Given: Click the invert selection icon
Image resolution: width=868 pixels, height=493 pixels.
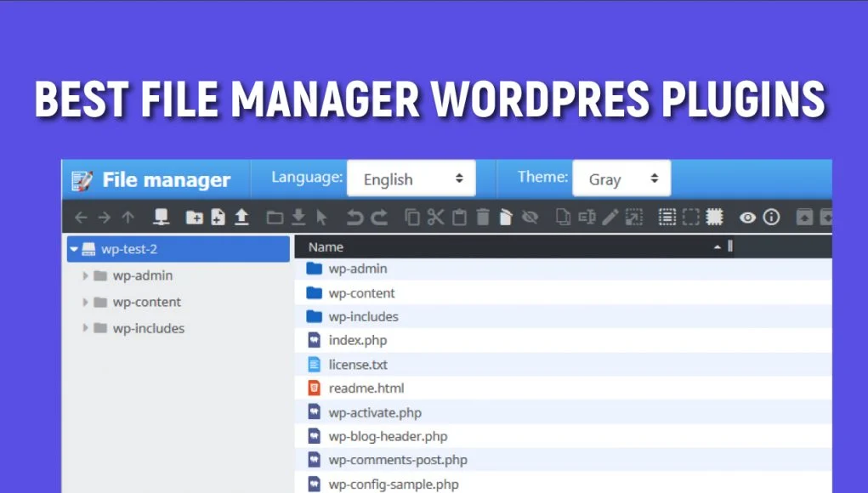Looking at the screenshot, I should click(714, 217).
